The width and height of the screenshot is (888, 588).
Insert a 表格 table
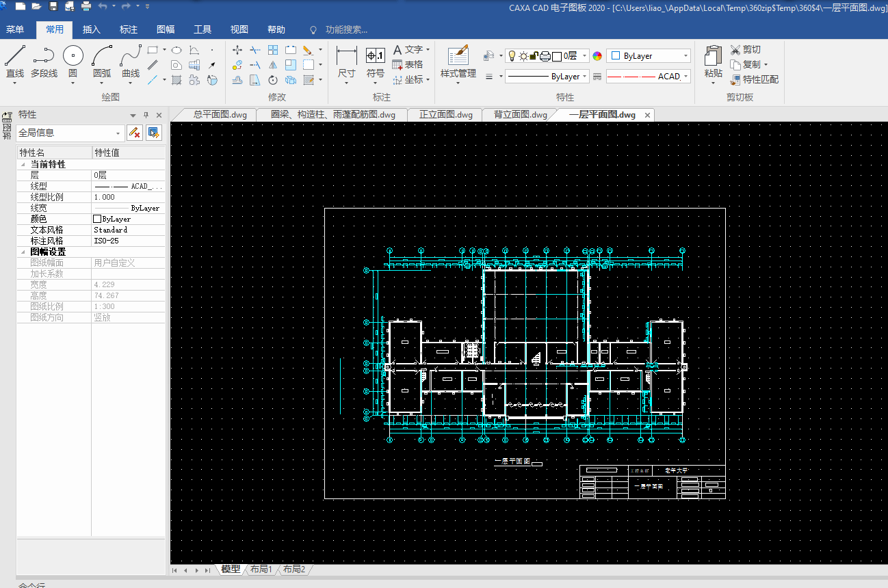[x=408, y=65]
